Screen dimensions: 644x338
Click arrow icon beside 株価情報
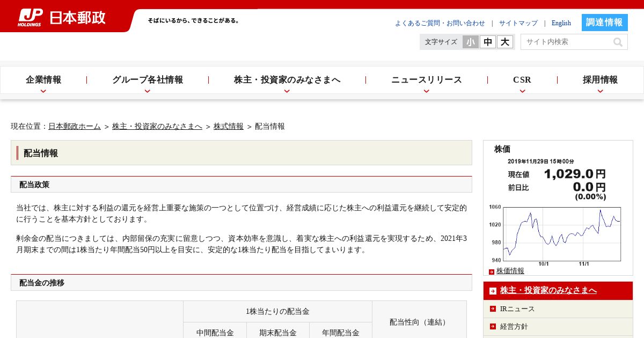point(492,271)
